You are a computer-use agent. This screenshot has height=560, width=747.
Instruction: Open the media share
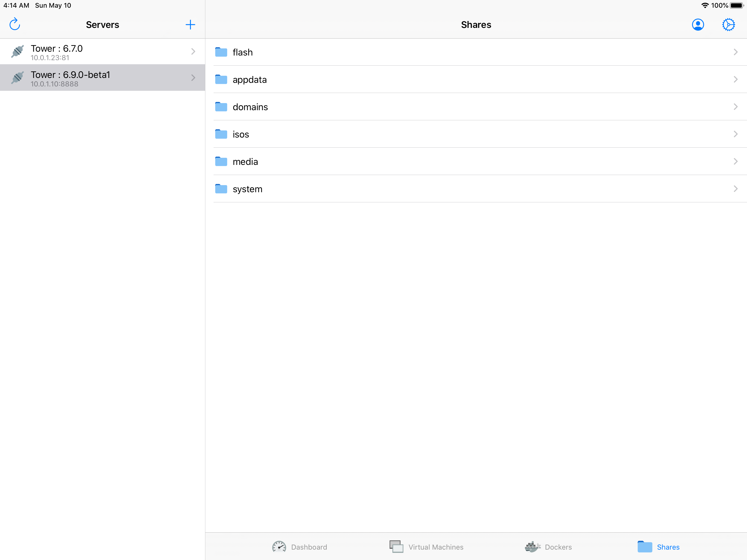tap(245, 162)
